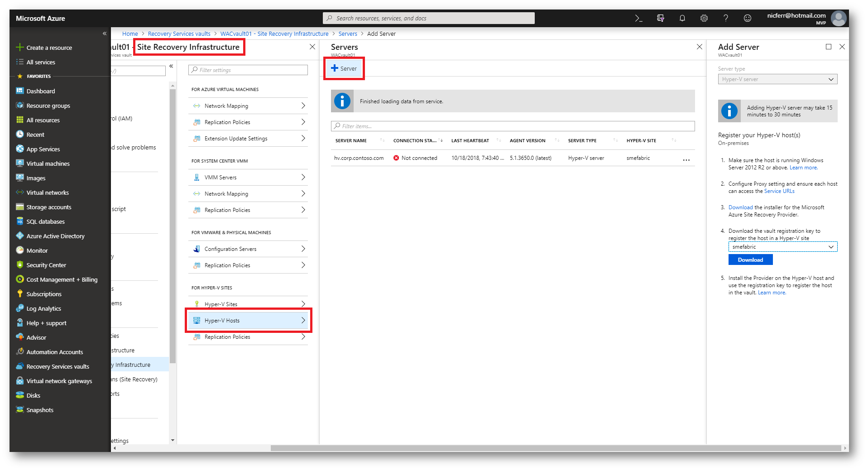The width and height of the screenshot is (868, 471).
Task: Collapse the left favorites sidebar
Action: 104,34
